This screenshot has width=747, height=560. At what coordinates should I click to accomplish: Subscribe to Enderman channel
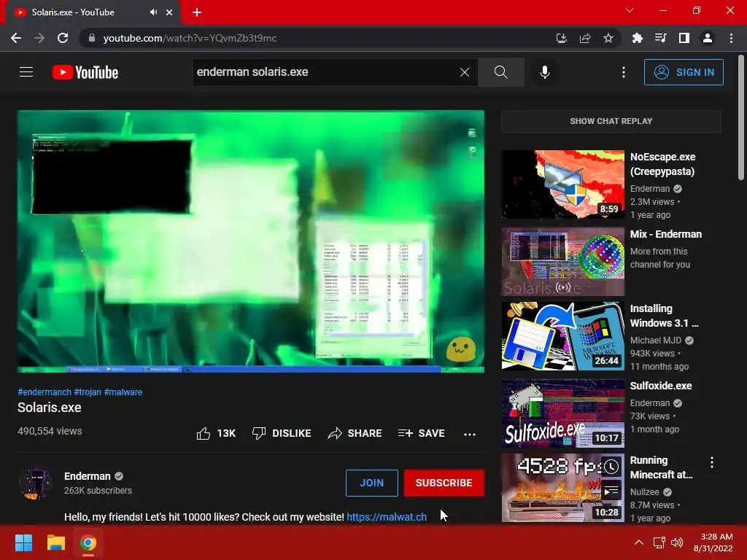444,483
